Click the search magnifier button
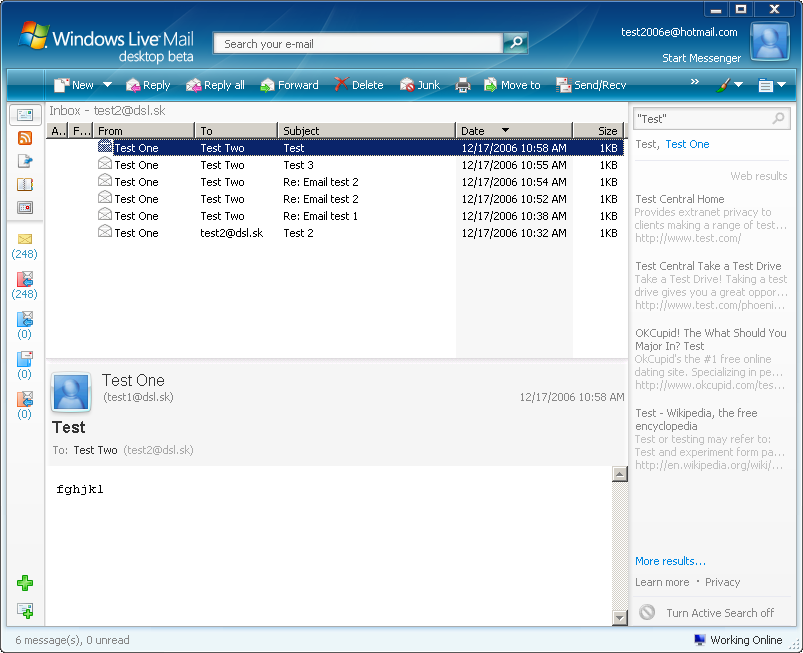The image size is (803, 653). tap(516, 43)
